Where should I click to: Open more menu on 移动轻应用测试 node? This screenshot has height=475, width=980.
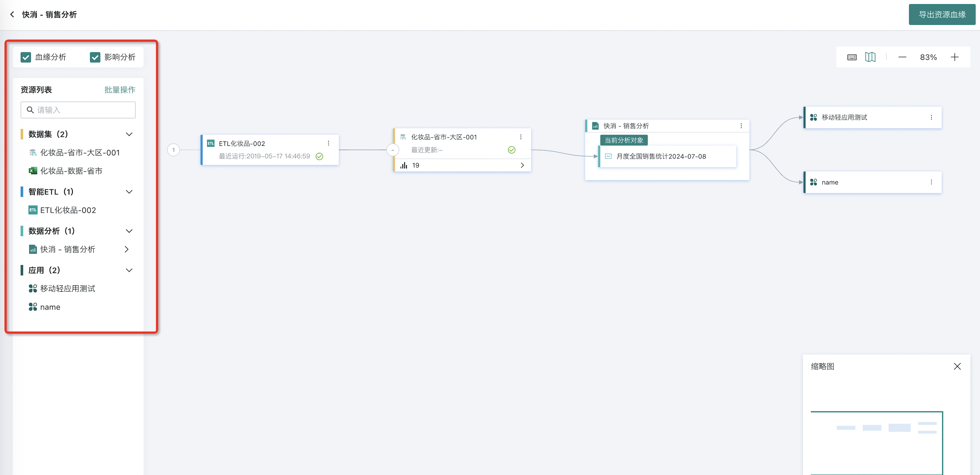click(x=931, y=117)
